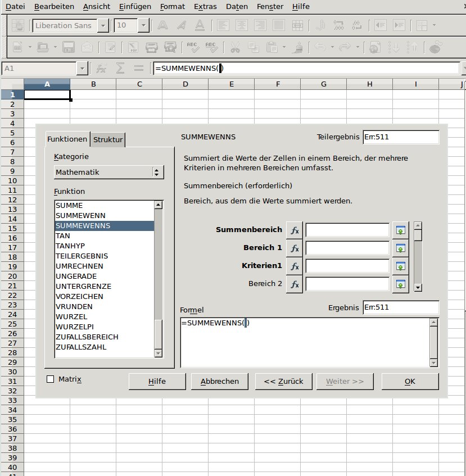Click the fx button beside Bereich 1

pos(295,248)
